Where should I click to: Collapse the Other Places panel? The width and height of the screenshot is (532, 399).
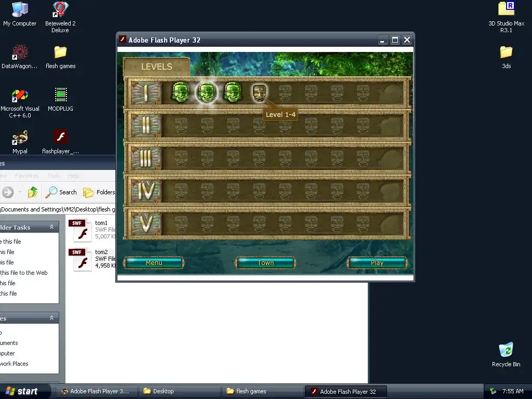pyautogui.click(x=51, y=318)
